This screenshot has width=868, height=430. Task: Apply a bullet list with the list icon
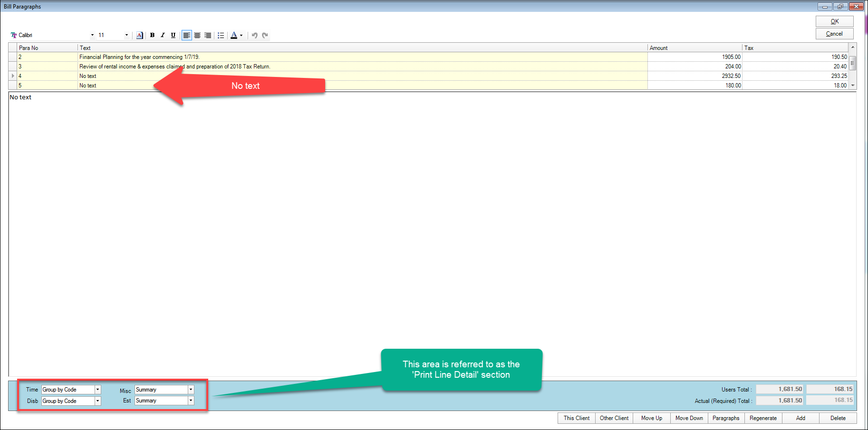point(221,35)
